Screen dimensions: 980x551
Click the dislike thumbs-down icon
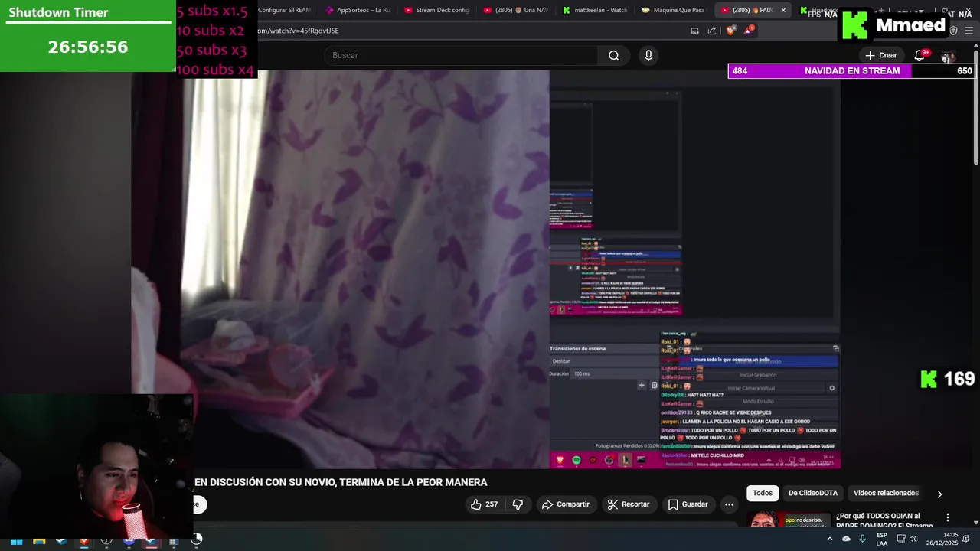[518, 504]
